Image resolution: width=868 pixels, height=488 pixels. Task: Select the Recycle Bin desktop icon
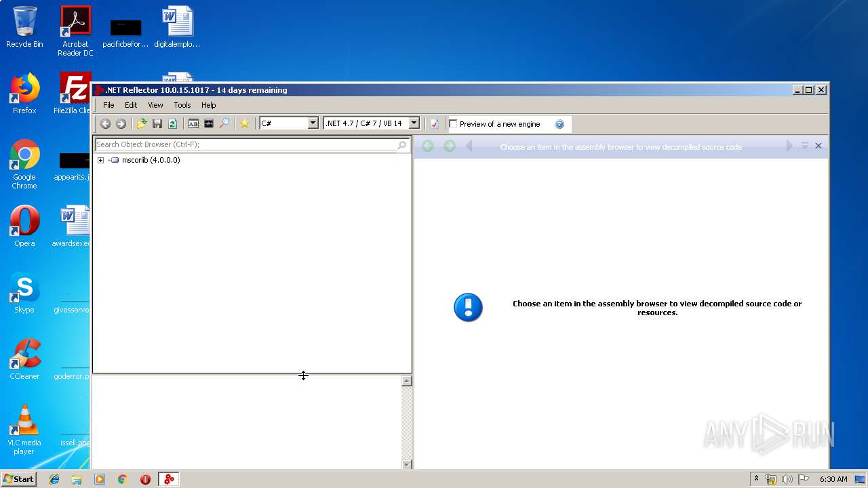pyautogui.click(x=24, y=27)
